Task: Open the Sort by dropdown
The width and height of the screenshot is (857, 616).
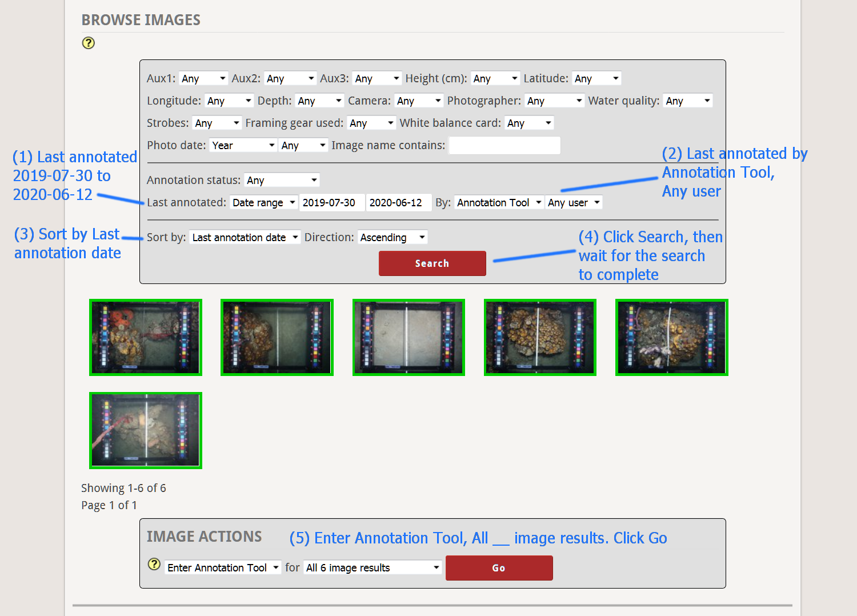Action: [x=245, y=237]
